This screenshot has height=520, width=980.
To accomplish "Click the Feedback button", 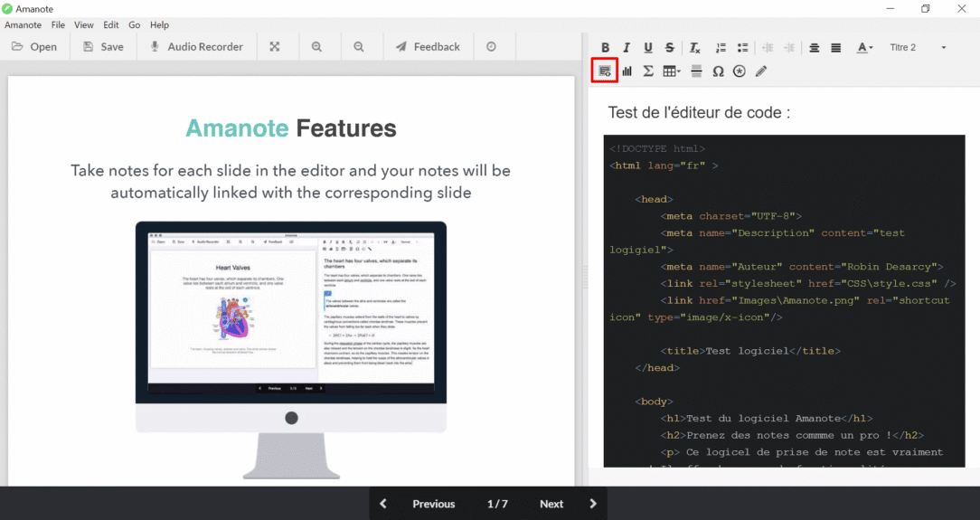I will (429, 47).
